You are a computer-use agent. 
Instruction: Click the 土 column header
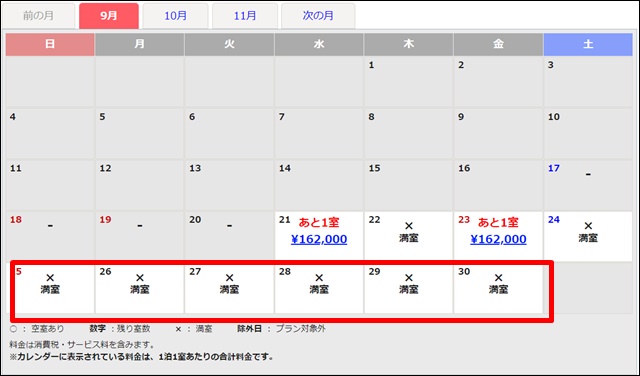coord(588,44)
